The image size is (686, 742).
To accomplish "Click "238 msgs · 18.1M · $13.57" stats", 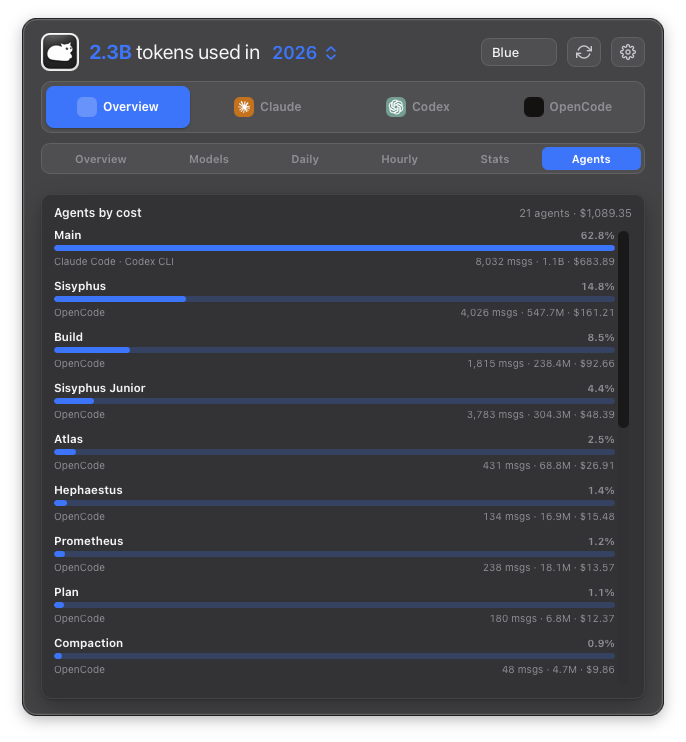I will point(549,568).
